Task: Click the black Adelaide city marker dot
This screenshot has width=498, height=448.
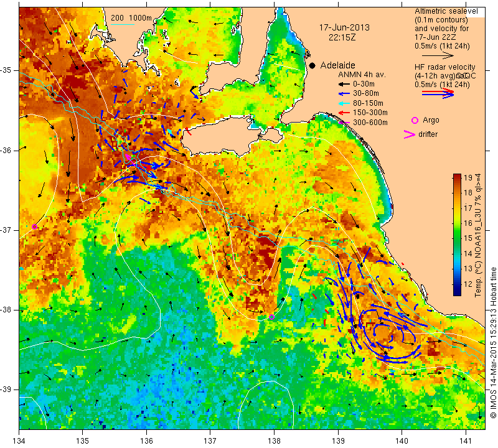Action: coord(312,66)
